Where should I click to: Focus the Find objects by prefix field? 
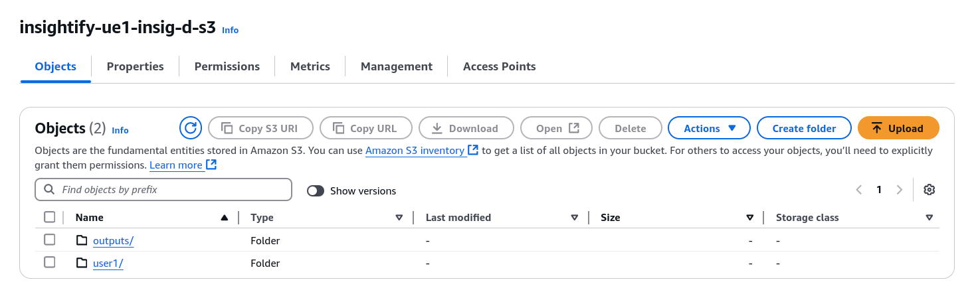pos(163,189)
